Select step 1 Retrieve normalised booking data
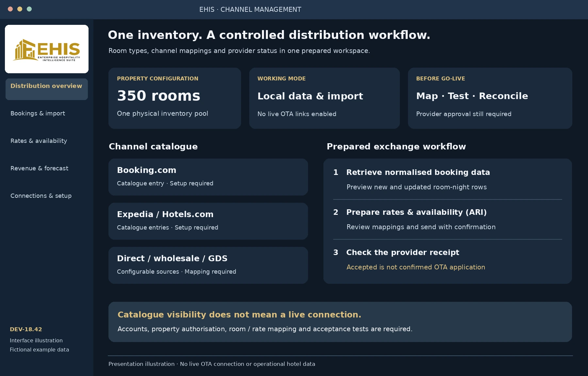 448,179
